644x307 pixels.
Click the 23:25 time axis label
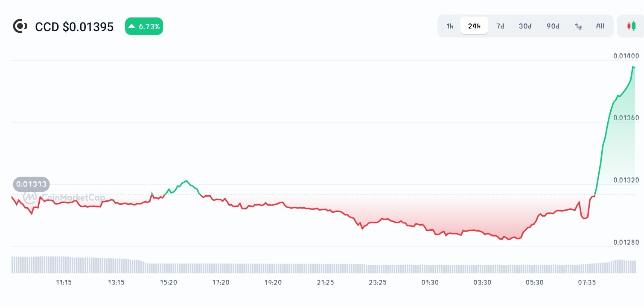point(378,282)
